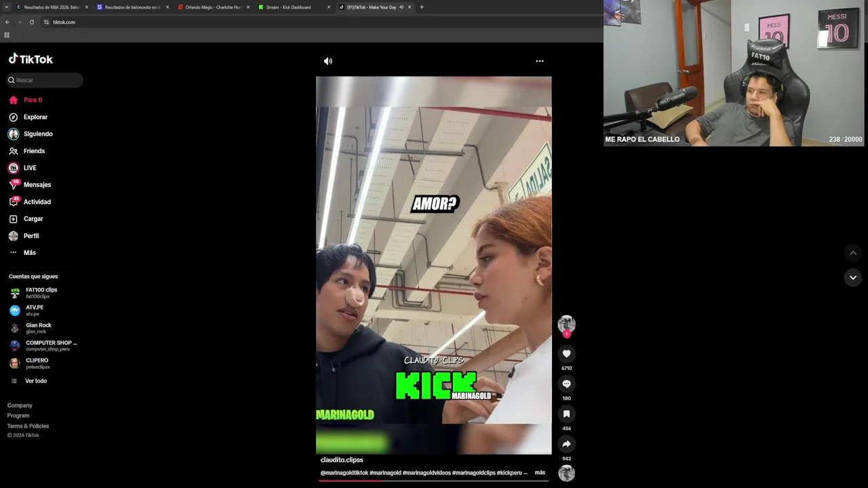Reload the TikTok page
Image resolution: width=868 pixels, height=488 pixels.
31,22
